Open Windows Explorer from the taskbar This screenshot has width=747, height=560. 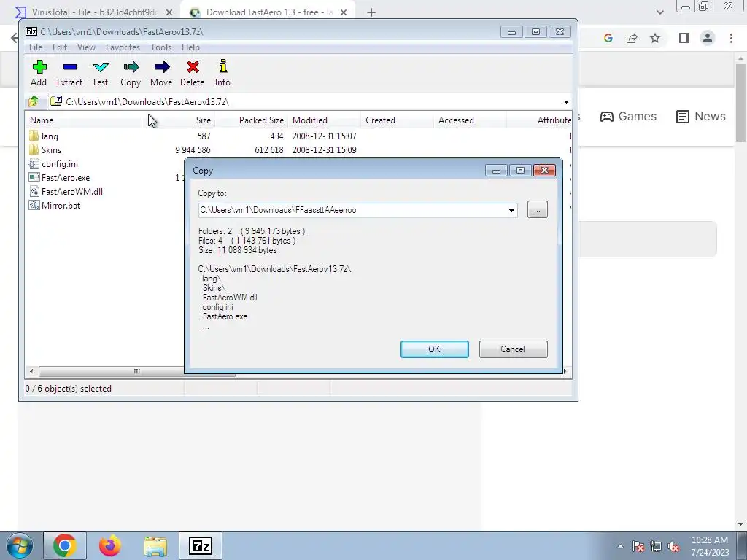(155, 545)
